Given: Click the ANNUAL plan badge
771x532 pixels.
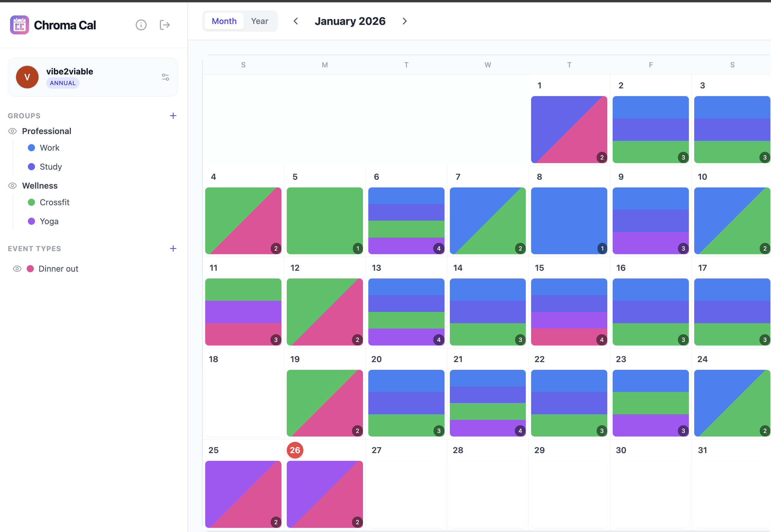Looking at the screenshot, I should click(x=62, y=83).
